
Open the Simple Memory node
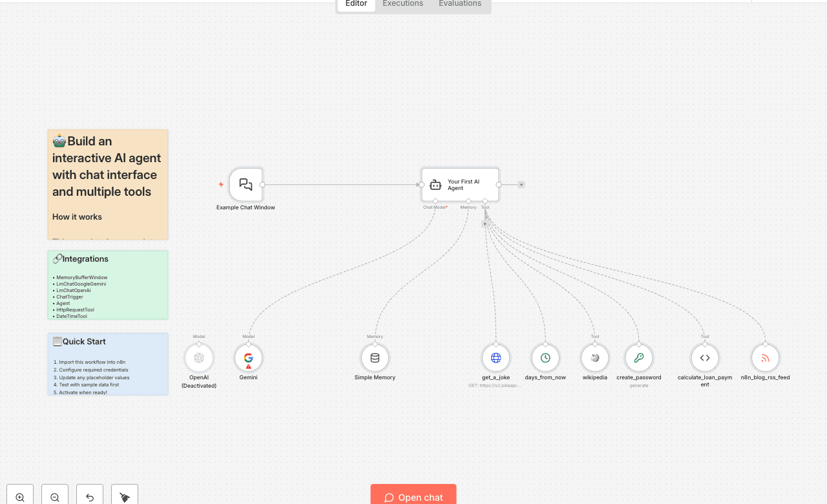(375, 357)
